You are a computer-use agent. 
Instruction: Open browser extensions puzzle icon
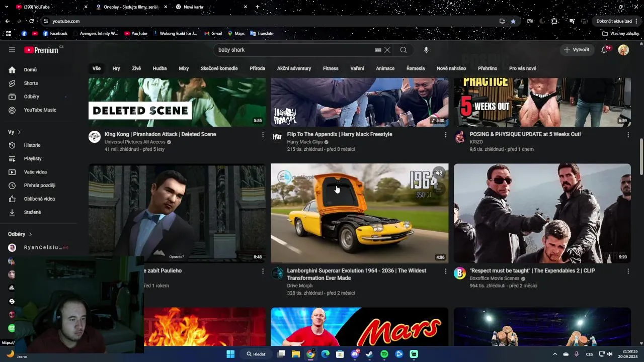554,21
